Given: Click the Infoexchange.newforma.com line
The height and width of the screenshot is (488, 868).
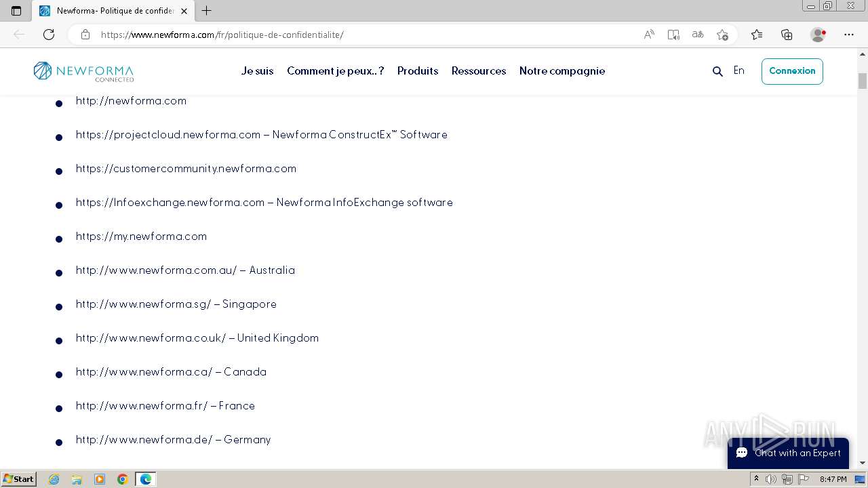Looking at the screenshot, I should (264, 203).
